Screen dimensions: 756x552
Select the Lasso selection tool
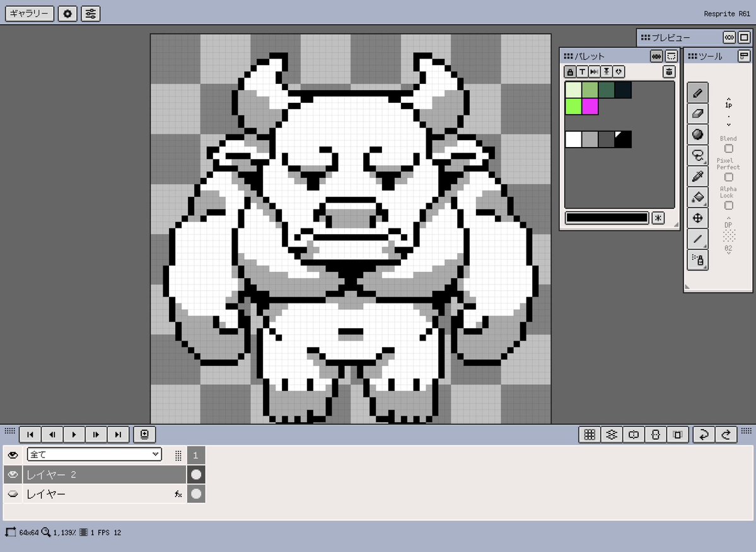[697, 155]
